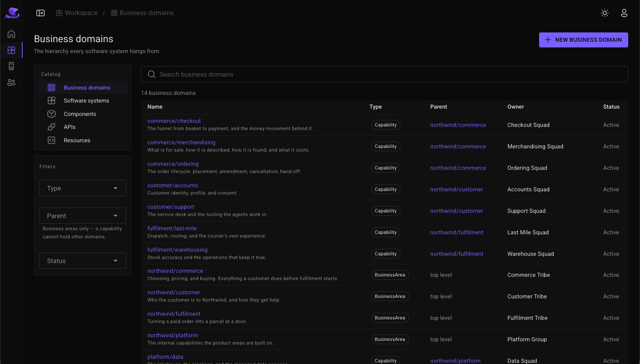Screen dimensions: 640x364
Task: Click the BusinessArea chip for northwind/commerce
Action: tap(390, 275)
